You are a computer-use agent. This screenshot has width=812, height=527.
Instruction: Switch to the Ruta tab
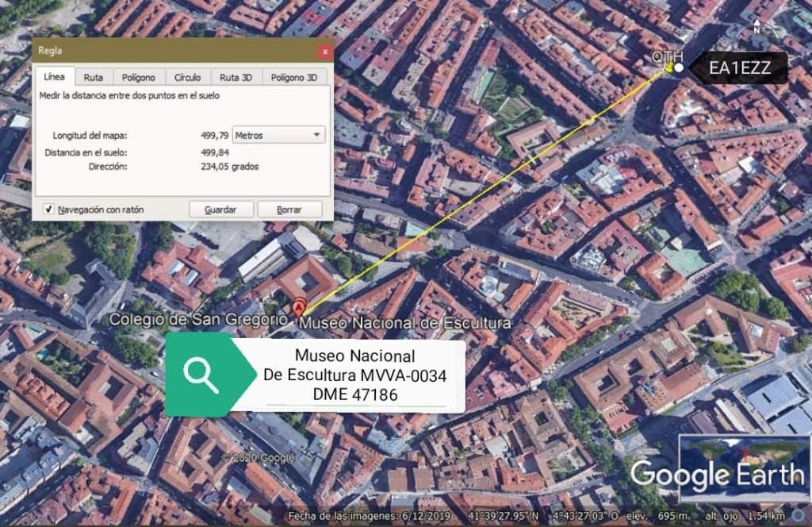tap(94, 77)
